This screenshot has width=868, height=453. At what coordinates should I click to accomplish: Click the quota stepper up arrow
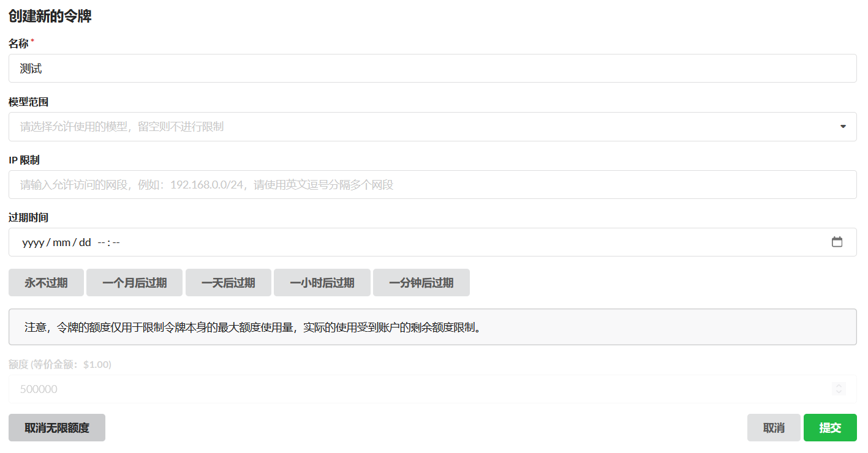[839, 386]
